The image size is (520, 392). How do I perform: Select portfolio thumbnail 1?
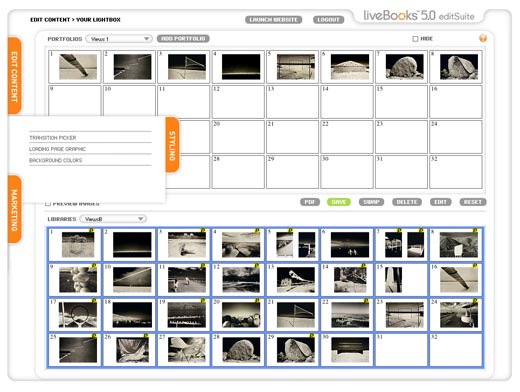(x=78, y=67)
